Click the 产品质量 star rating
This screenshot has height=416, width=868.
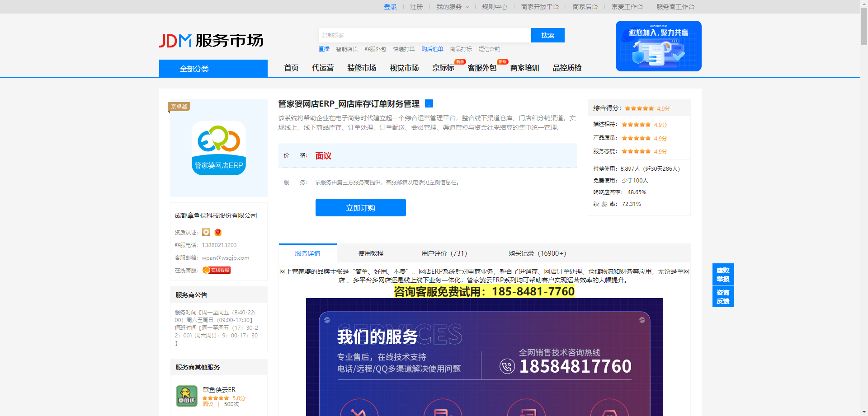click(636, 138)
